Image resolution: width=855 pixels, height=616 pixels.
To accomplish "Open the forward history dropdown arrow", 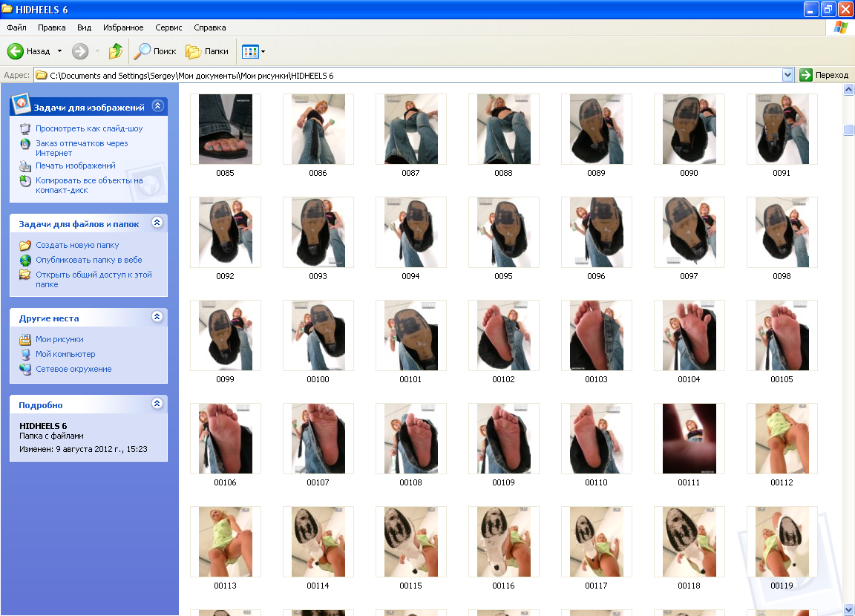I will (x=98, y=51).
